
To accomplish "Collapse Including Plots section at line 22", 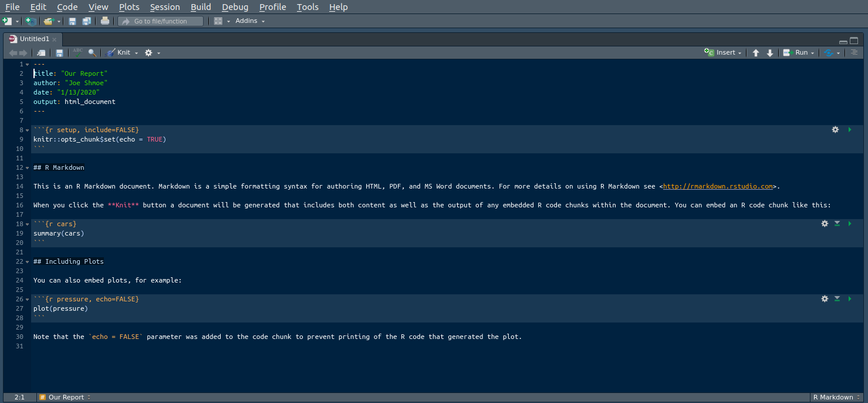I will point(27,261).
